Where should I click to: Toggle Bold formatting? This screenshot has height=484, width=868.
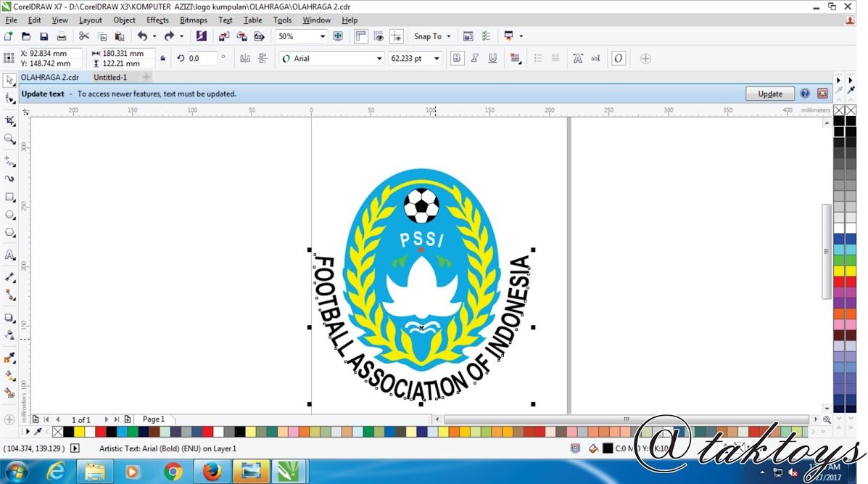point(457,59)
